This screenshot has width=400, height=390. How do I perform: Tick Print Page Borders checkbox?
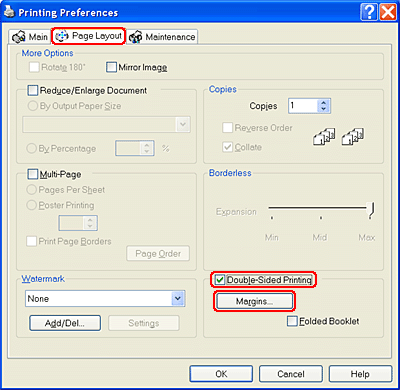pos(31,241)
